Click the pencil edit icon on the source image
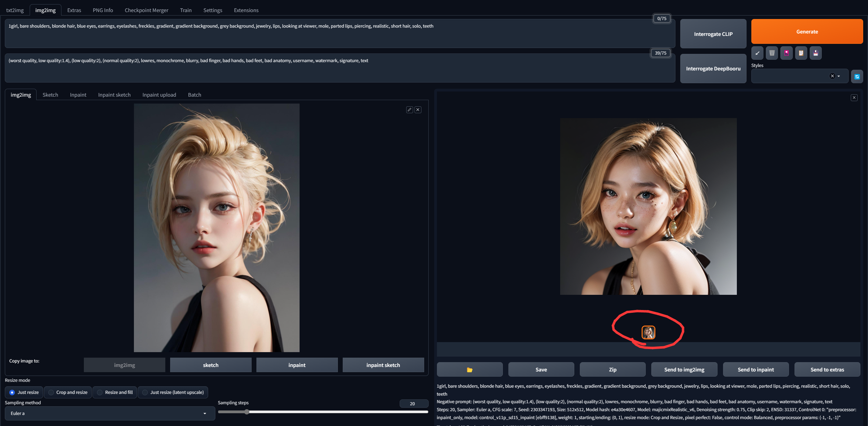The height and width of the screenshot is (426, 868). (409, 109)
